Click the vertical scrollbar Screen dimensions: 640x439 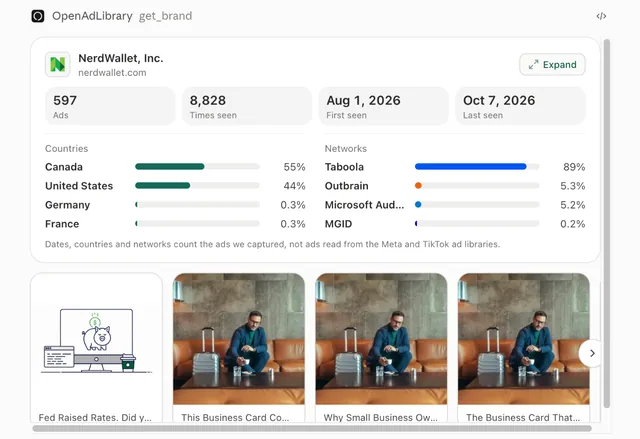(607, 224)
